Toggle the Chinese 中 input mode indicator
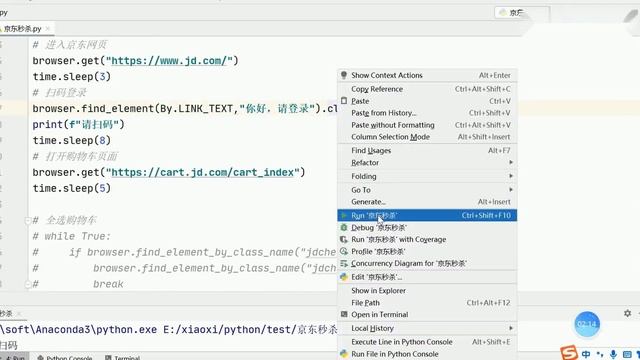Screen dimensions: 640x360 click(586, 354)
